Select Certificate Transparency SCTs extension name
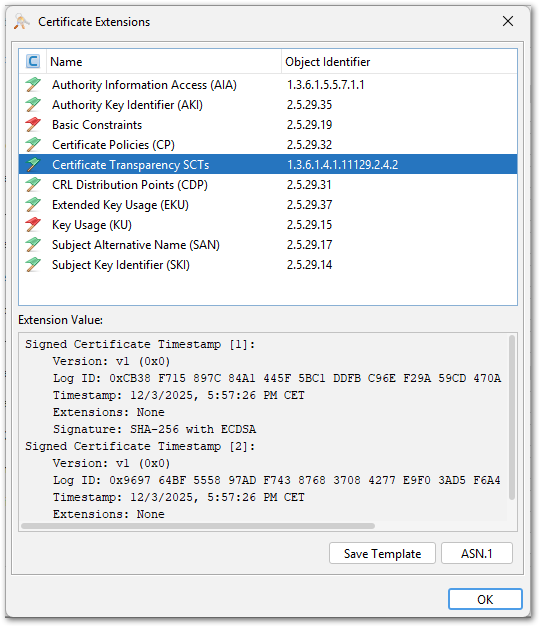Screen dimensions: 540x627 tap(130, 165)
